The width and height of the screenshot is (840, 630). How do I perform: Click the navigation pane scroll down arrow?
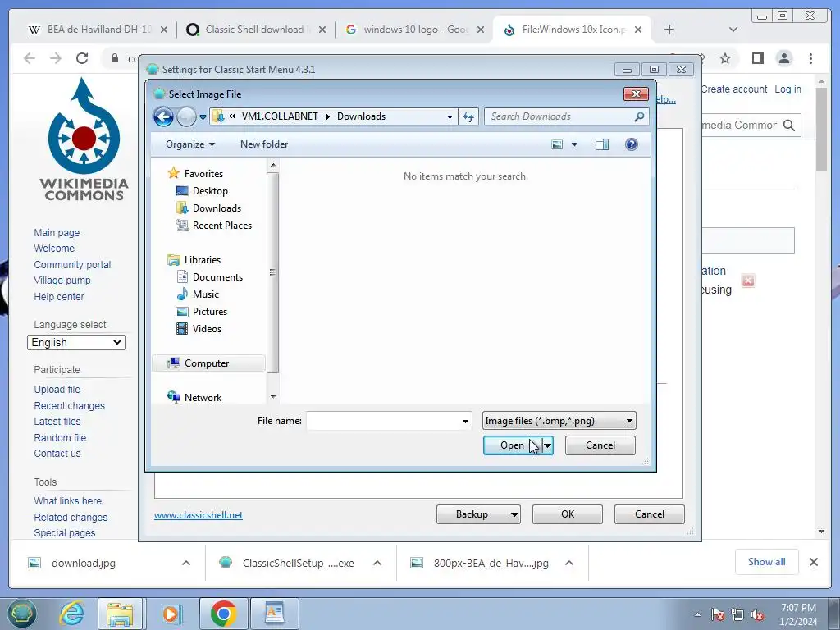(x=272, y=397)
